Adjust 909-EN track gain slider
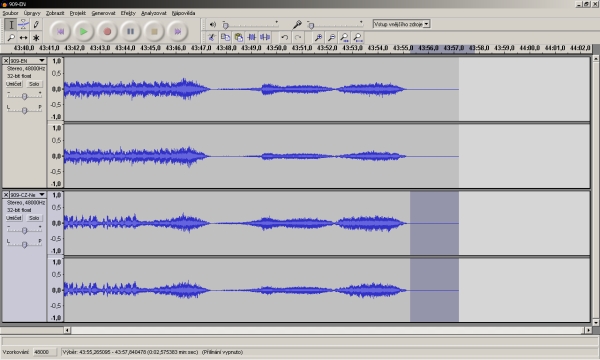Viewport: 600px width, 360px height. [24, 96]
